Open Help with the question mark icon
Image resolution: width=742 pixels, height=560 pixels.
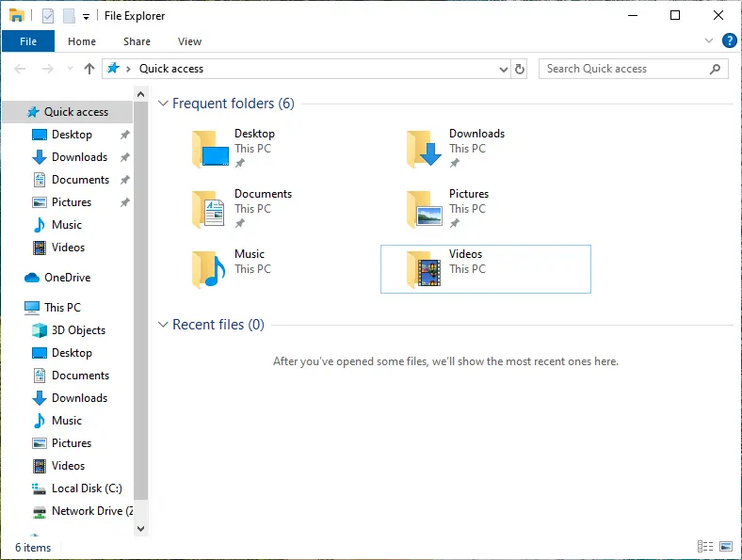(x=729, y=40)
